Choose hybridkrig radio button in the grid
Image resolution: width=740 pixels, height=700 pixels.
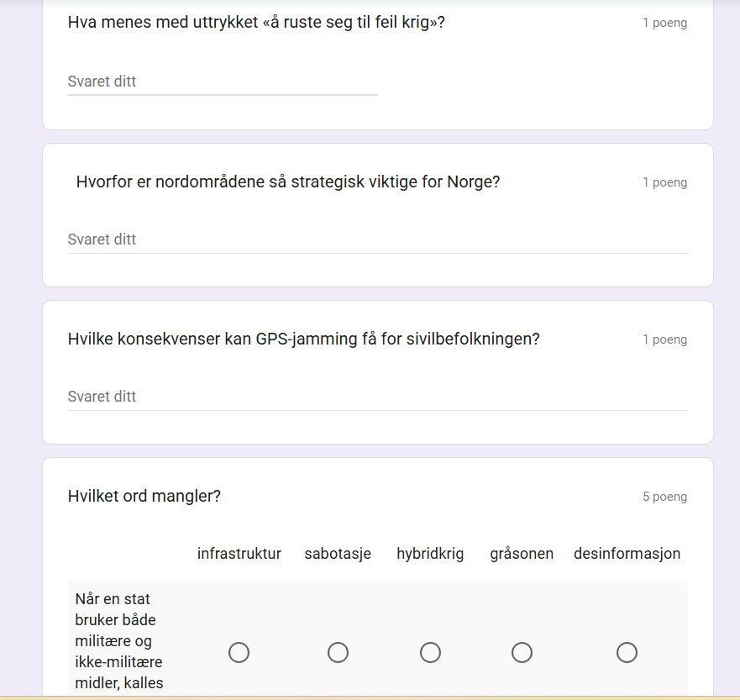pos(430,652)
